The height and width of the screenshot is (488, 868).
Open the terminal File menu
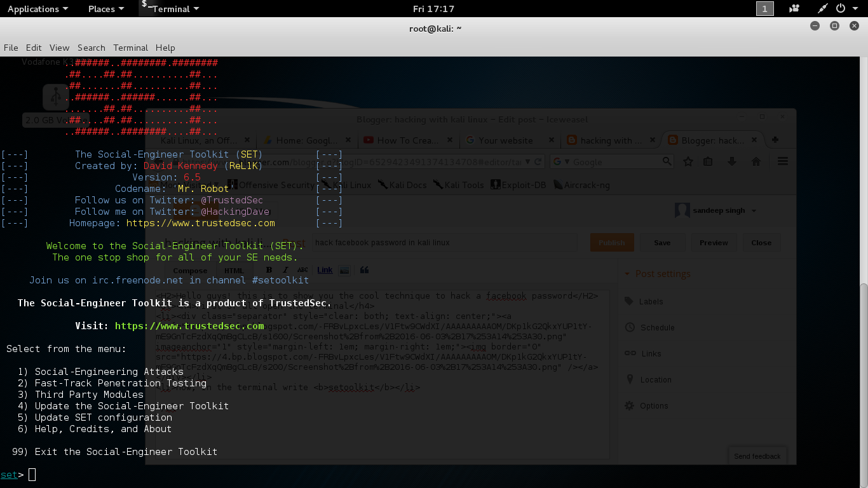(11, 48)
